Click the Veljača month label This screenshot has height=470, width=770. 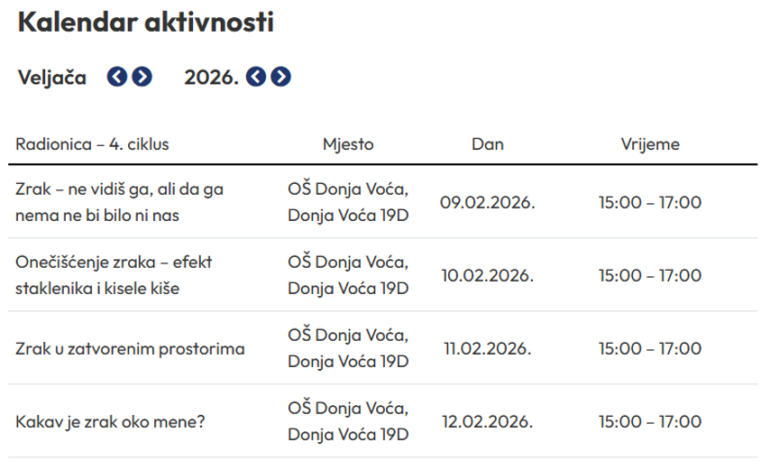tap(52, 77)
